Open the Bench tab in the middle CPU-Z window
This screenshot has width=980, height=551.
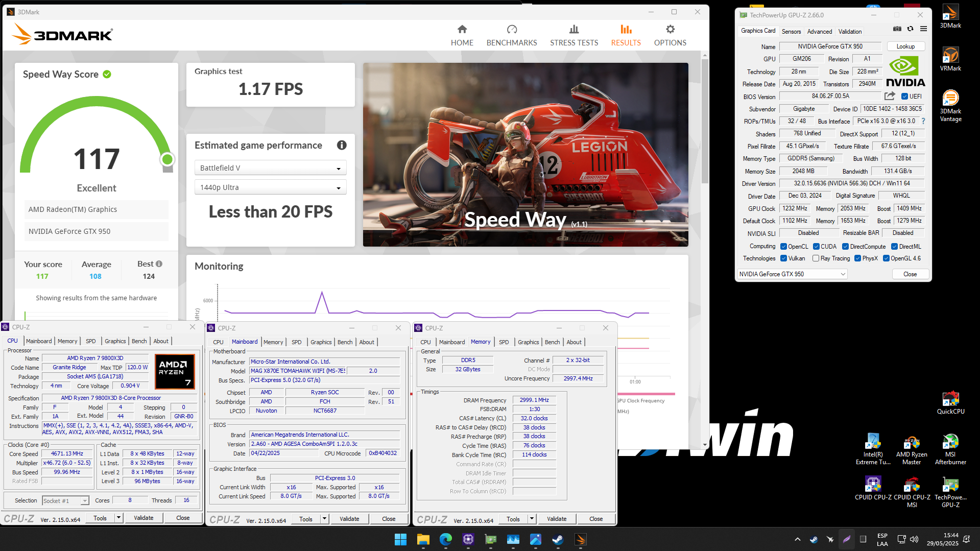click(x=345, y=342)
